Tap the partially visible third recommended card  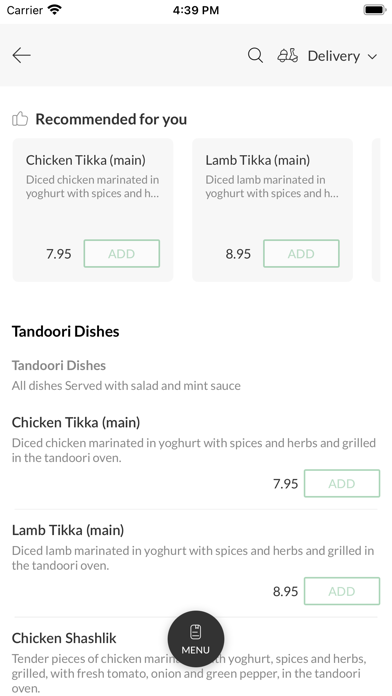376,210
